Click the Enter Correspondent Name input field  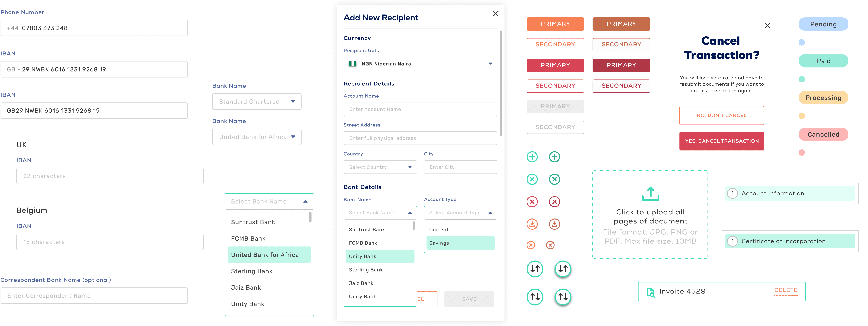click(94, 295)
